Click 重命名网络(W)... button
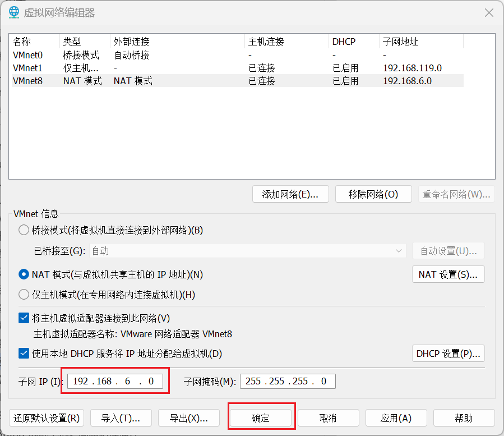The width and height of the screenshot is (504, 436). [x=456, y=194]
